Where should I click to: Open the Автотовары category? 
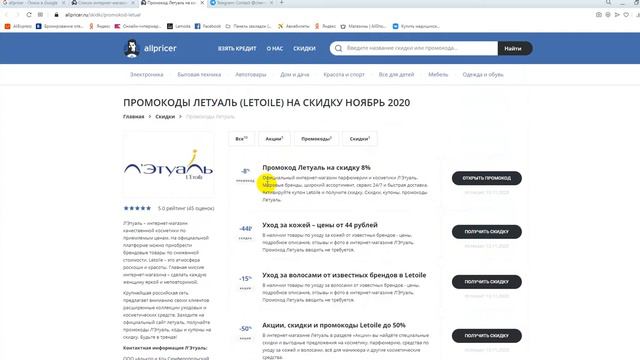[251, 75]
